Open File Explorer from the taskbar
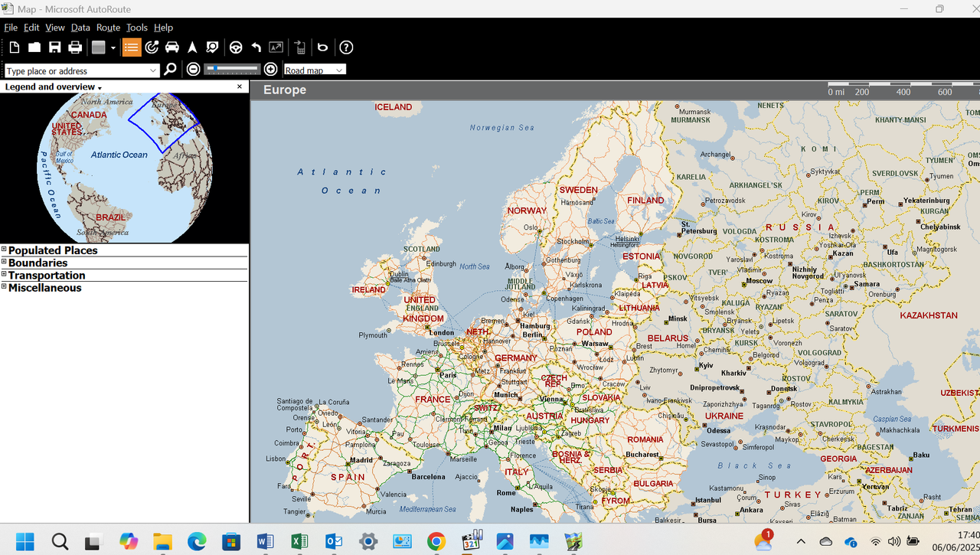 (x=162, y=542)
